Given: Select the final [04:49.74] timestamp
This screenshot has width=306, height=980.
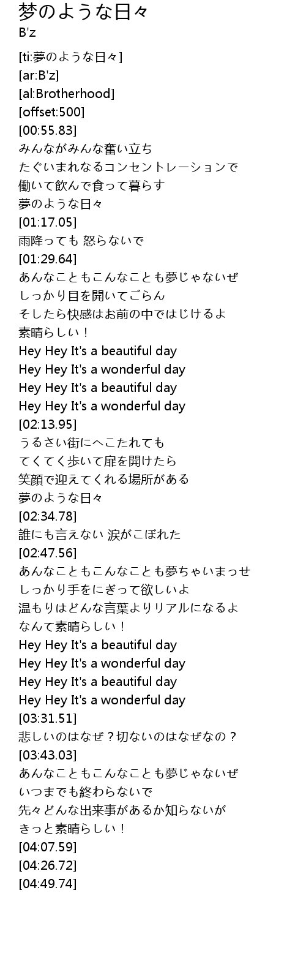Looking at the screenshot, I should click(48, 884).
